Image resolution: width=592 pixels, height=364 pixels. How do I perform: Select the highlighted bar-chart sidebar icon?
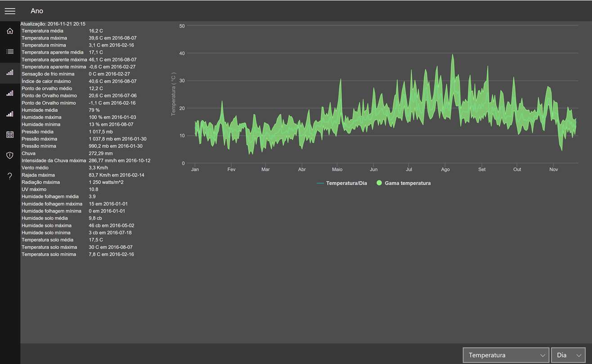pos(10,72)
